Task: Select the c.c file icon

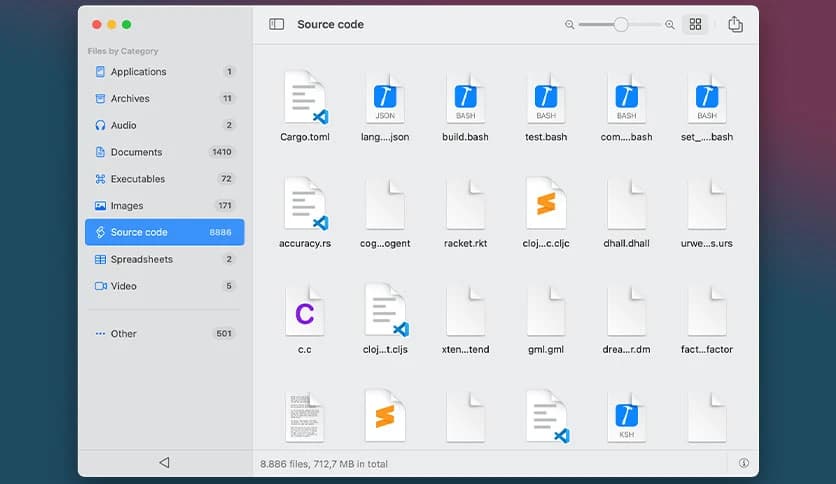Action: (x=305, y=311)
